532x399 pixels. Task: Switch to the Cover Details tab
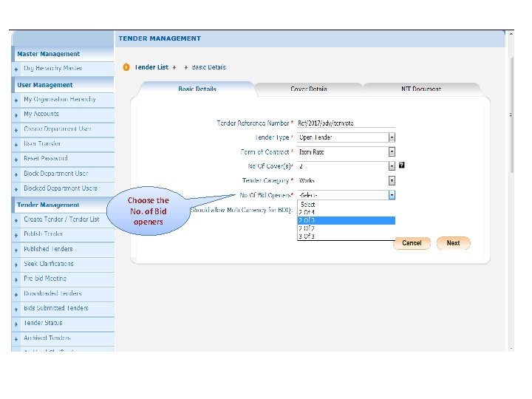(x=309, y=89)
